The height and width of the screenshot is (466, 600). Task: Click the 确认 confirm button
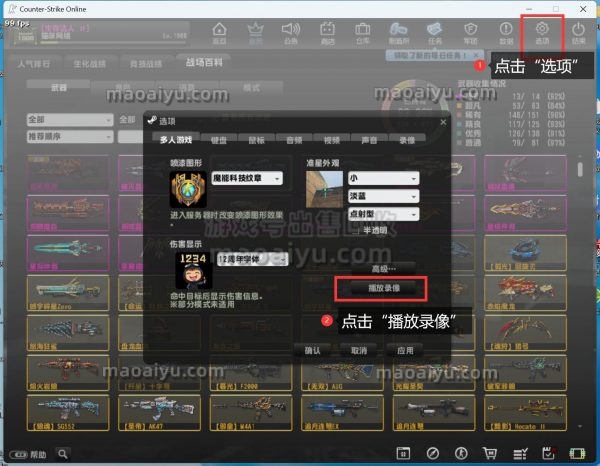coord(312,350)
